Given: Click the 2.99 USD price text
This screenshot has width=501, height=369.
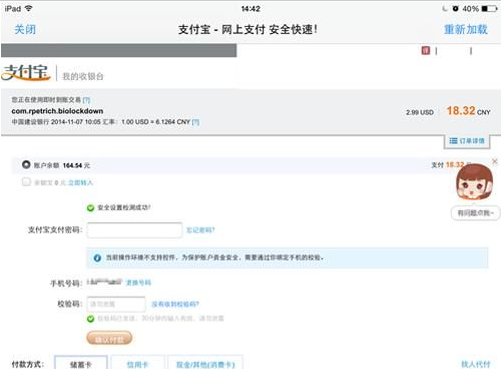Looking at the screenshot, I should 420,112.
